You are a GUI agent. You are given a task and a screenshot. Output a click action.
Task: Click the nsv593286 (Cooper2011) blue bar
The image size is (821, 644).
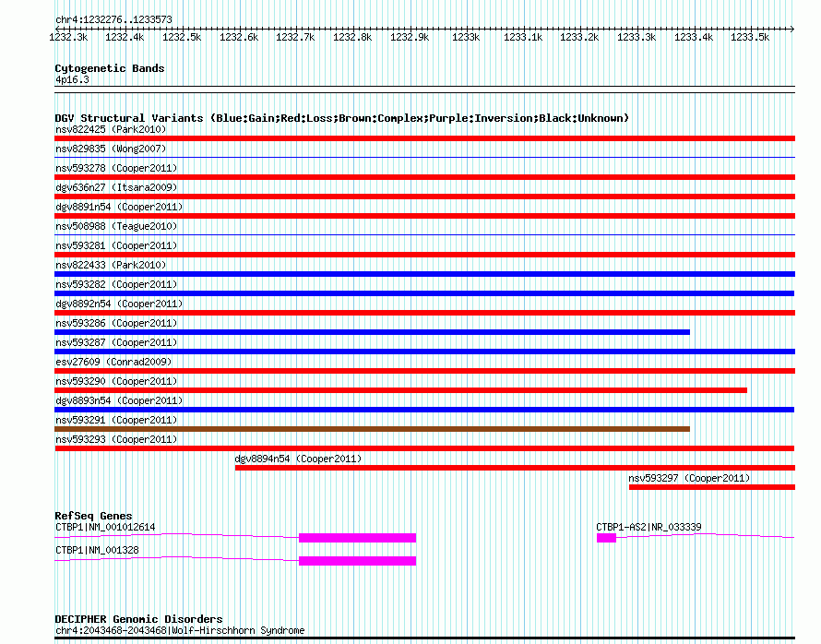(373, 332)
